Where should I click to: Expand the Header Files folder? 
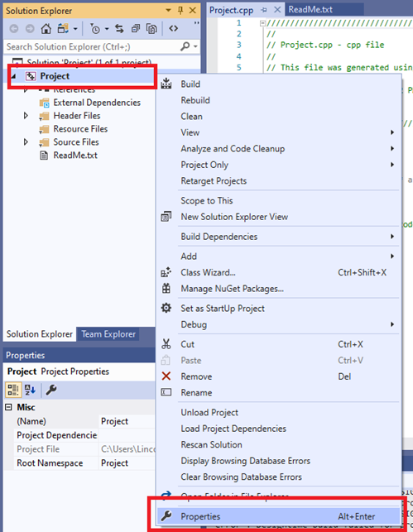tap(26, 116)
